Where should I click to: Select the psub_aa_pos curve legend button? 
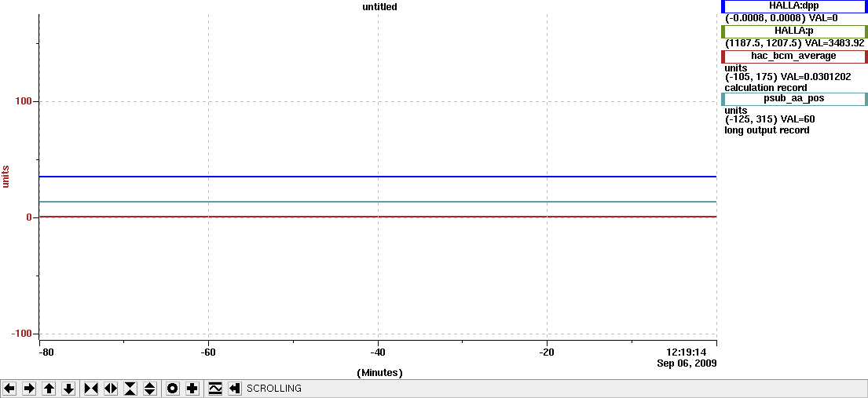(794, 99)
